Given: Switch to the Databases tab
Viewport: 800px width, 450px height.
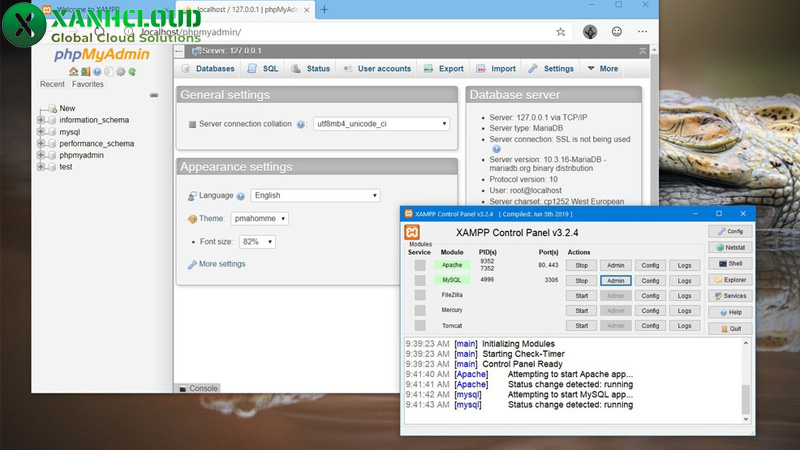Looking at the screenshot, I should pyautogui.click(x=209, y=68).
